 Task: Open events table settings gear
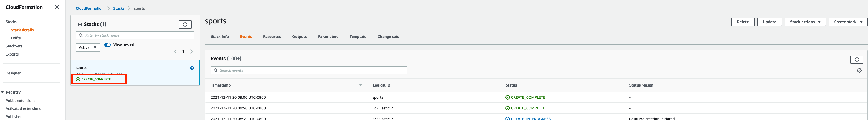click(859, 71)
